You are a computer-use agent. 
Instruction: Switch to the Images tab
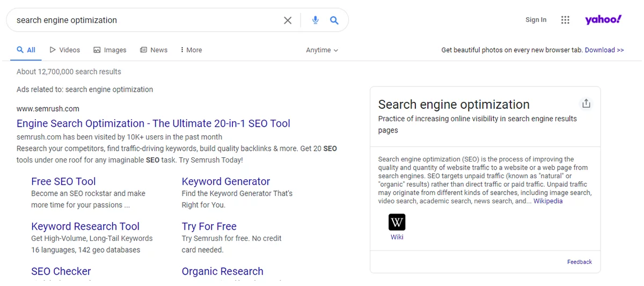(109, 50)
